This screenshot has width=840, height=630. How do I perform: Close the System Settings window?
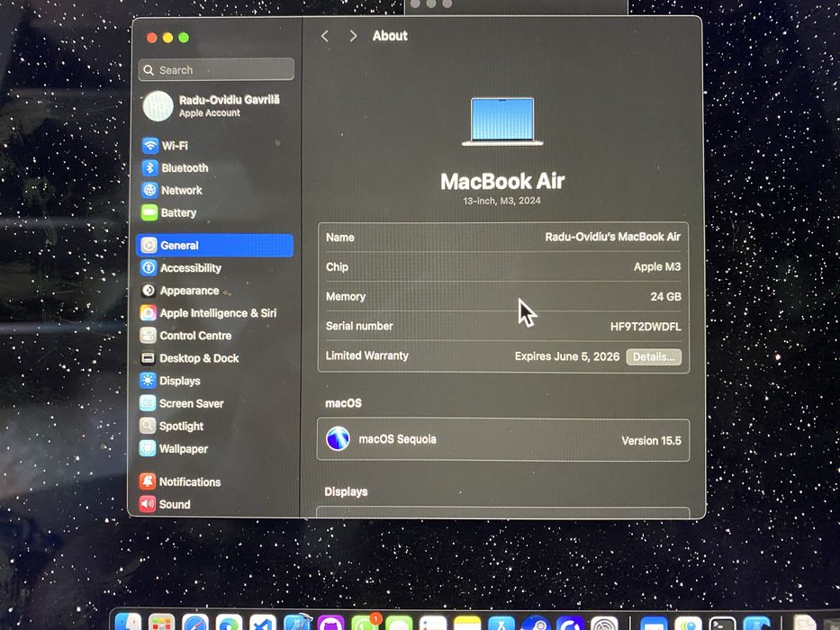[x=152, y=38]
